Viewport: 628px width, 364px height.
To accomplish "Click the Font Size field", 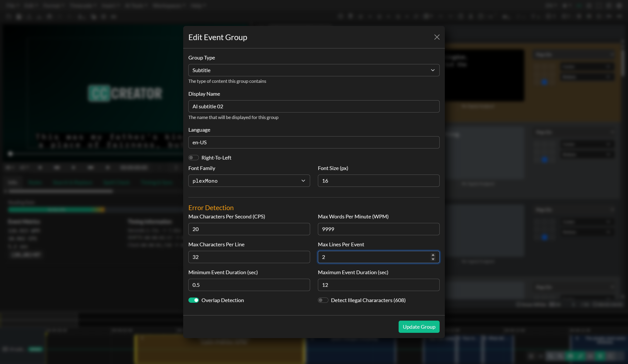I will pos(379,181).
